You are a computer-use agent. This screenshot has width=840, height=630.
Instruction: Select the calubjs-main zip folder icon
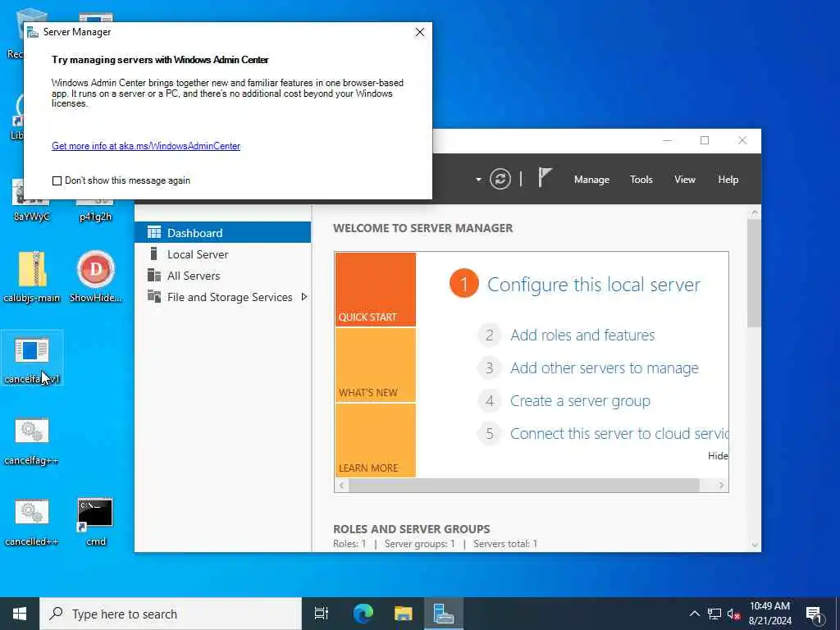pos(32,277)
